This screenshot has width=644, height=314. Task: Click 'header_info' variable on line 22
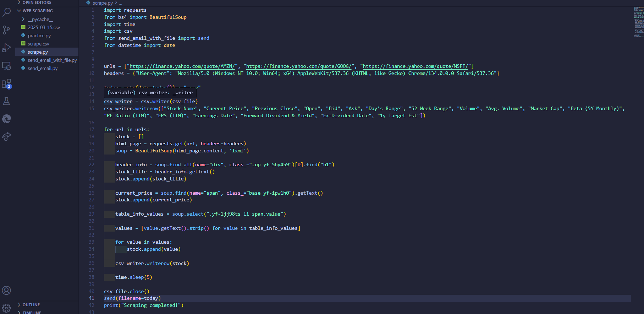click(x=131, y=165)
